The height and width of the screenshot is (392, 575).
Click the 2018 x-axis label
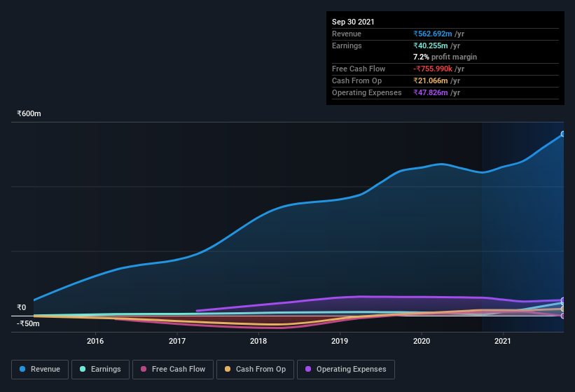tap(258, 341)
